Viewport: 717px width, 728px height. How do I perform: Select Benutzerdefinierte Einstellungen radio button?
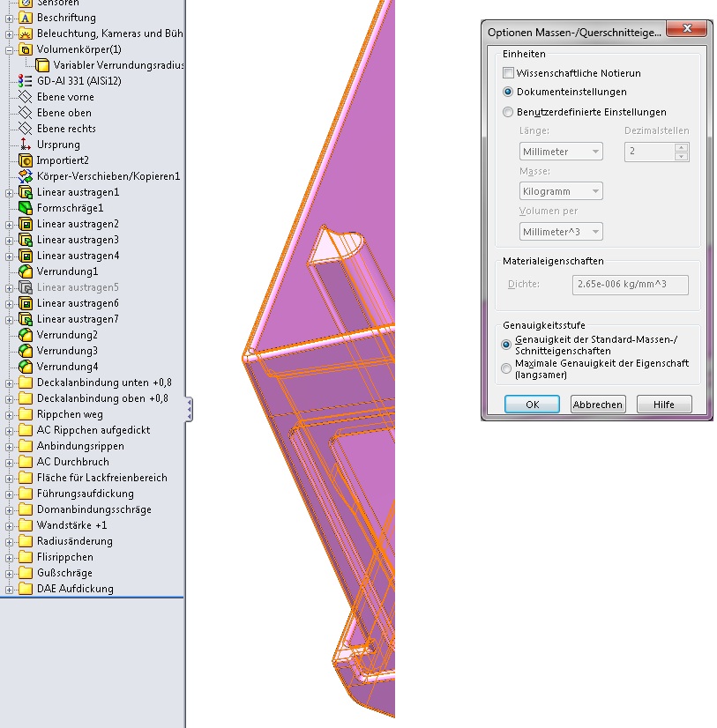[508, 112]
